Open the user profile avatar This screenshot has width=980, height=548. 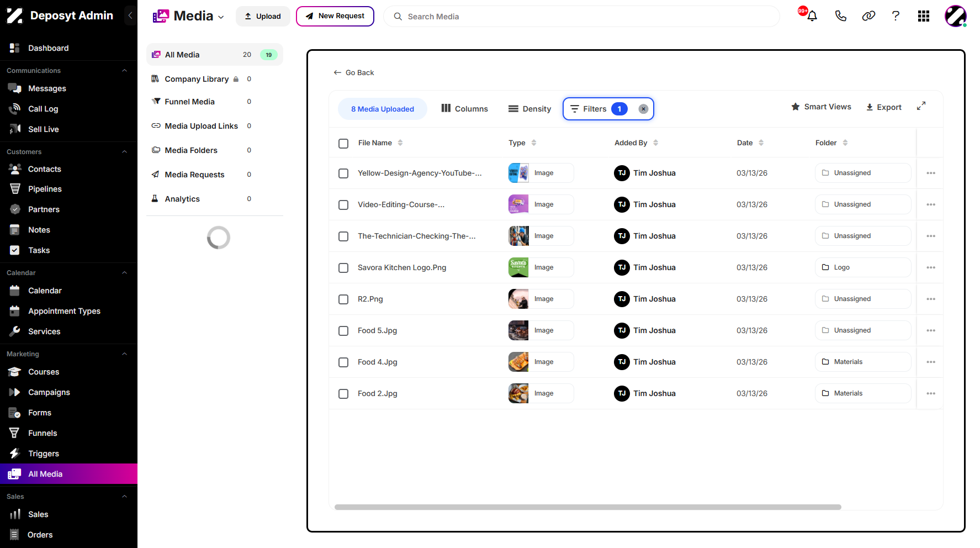point(955,16)
